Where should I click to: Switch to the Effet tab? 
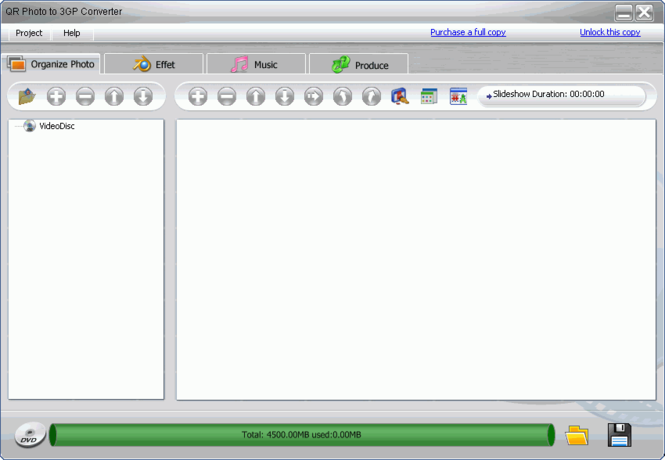pos(154,64)
